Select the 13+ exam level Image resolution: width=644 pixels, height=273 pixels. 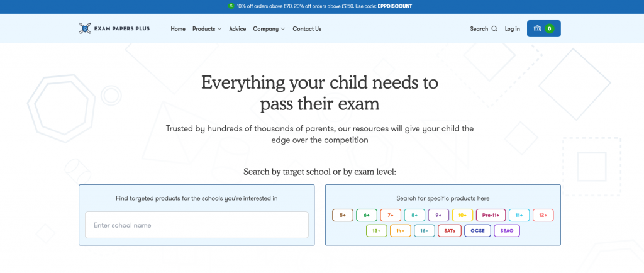tap(377, 231)
